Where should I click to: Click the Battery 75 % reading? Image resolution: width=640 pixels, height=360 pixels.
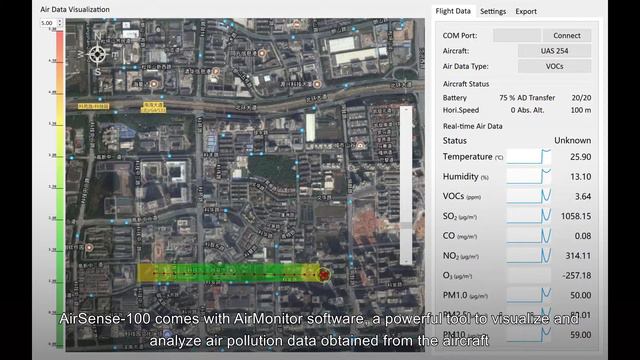pos(507,98)
